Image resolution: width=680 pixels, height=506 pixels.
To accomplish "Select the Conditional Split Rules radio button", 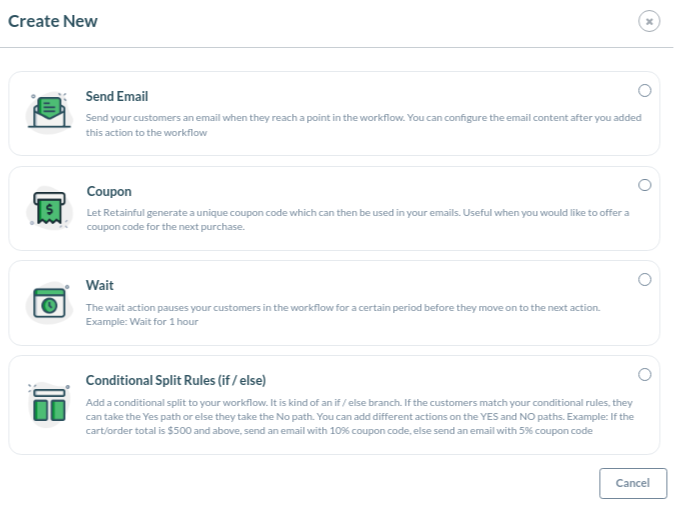I will 644,374.
